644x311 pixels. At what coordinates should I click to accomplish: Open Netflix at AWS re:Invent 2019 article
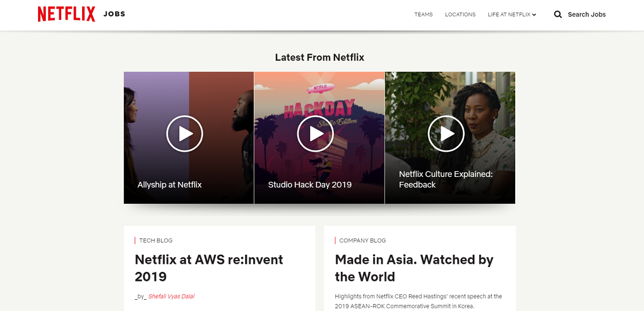coord(209,268)
